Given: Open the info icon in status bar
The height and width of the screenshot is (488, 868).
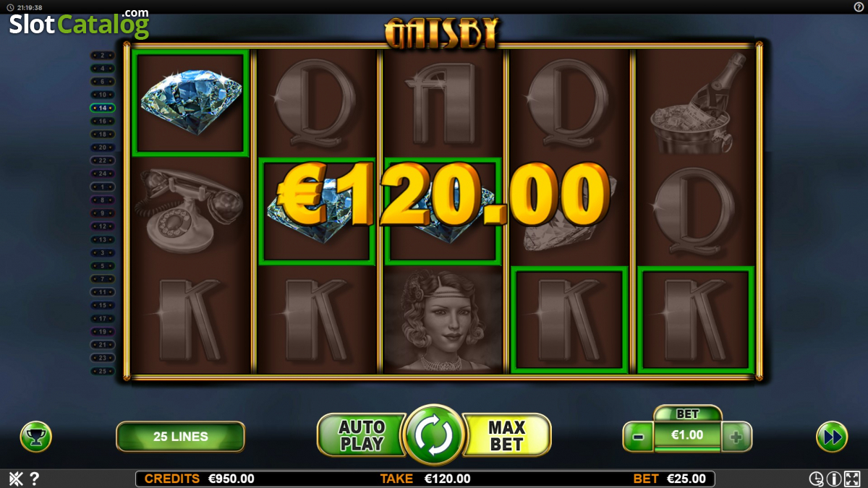Looking at the screenshot, I should (833, 479).
